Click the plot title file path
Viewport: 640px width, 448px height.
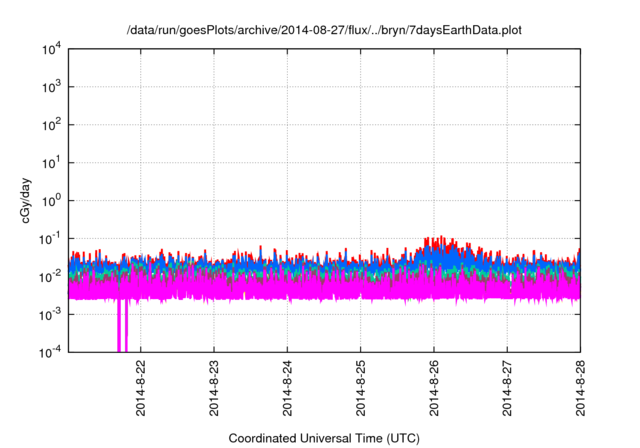(x=324, y=30)
